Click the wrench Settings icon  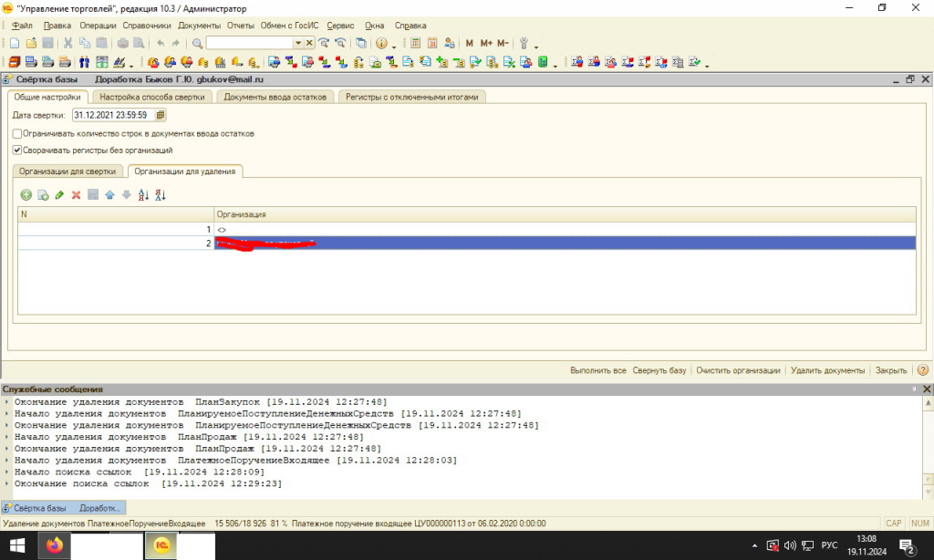(524, 44)
